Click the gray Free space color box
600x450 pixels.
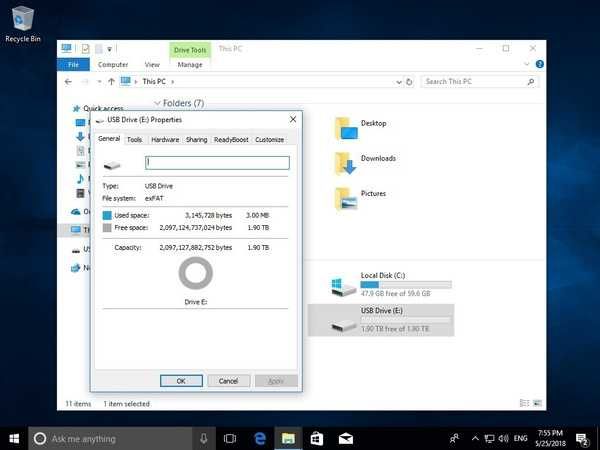[x=107, y=228]
